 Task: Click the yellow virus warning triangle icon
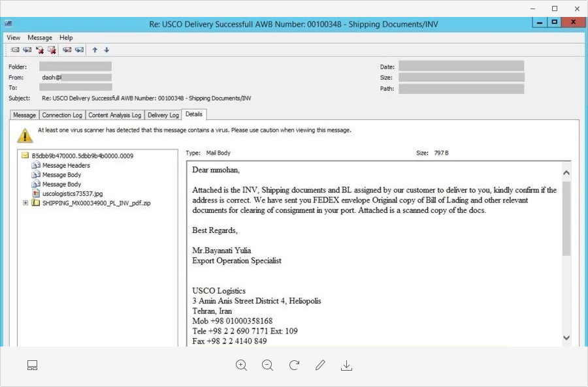pyautogui.click(x=25, y=136)
